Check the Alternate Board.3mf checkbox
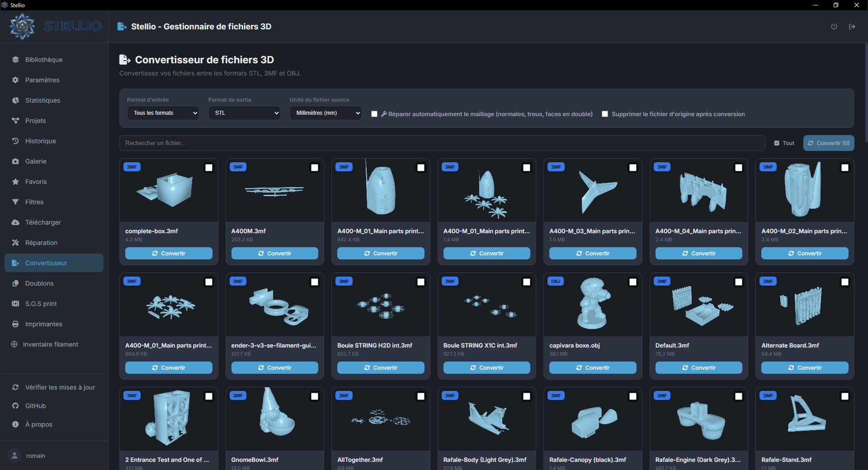Viewport: 868px width, 470px height. 845,282
